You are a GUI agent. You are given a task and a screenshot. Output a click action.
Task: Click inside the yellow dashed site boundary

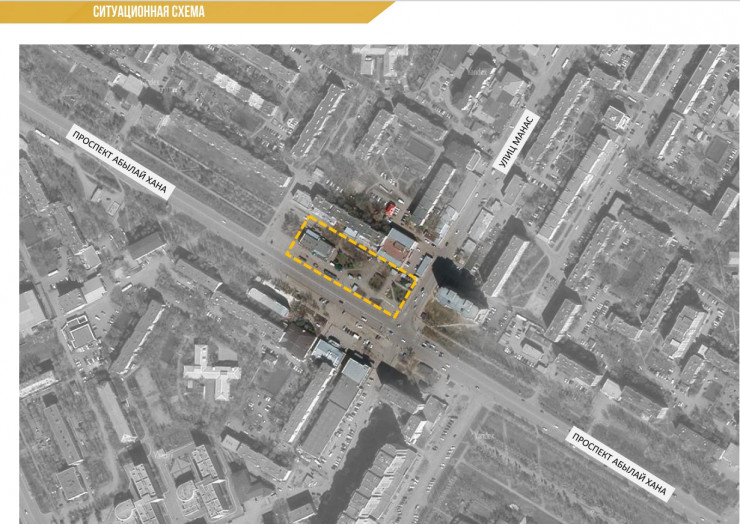coord(352,265)
